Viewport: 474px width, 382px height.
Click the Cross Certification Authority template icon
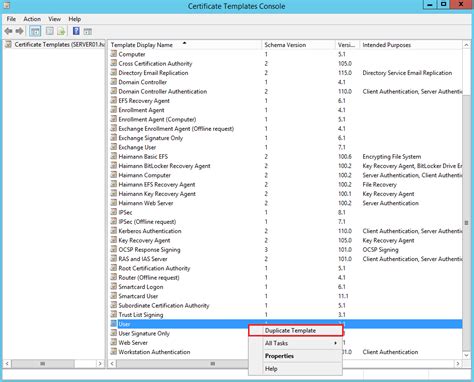tap(114, 63)
